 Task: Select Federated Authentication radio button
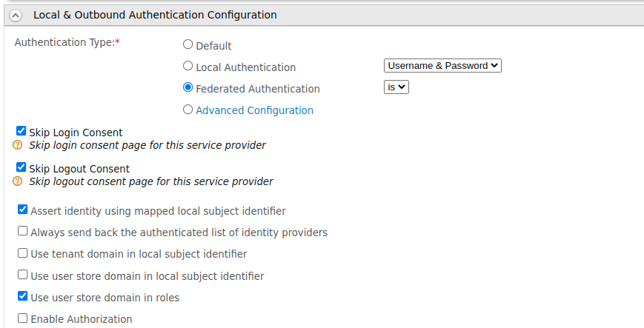click(x=187, y=87)
